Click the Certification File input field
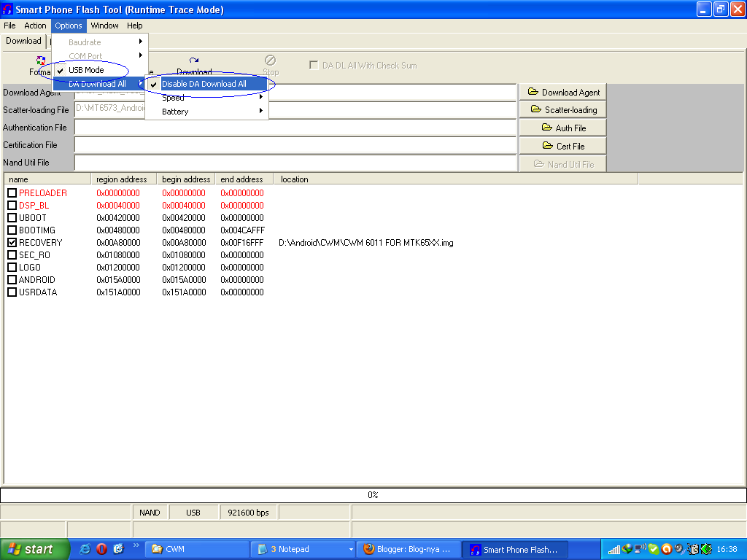Screen dimensions: 747x560 [295, 145]
